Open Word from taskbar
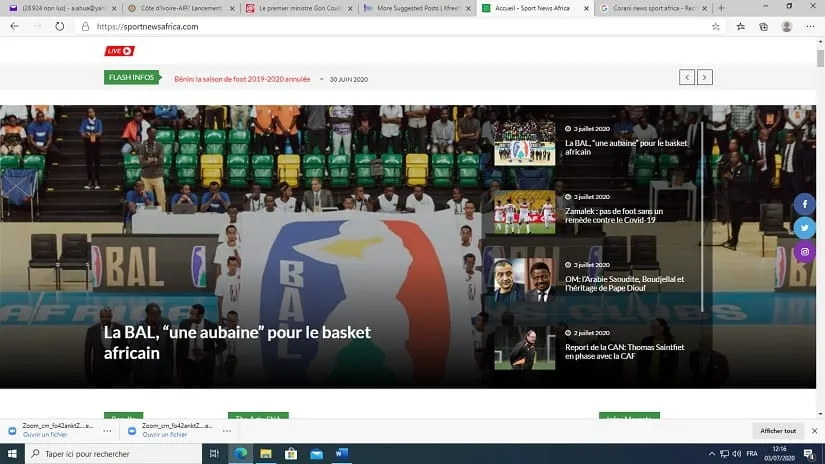 pyautogui.click(x=341, y=453)
